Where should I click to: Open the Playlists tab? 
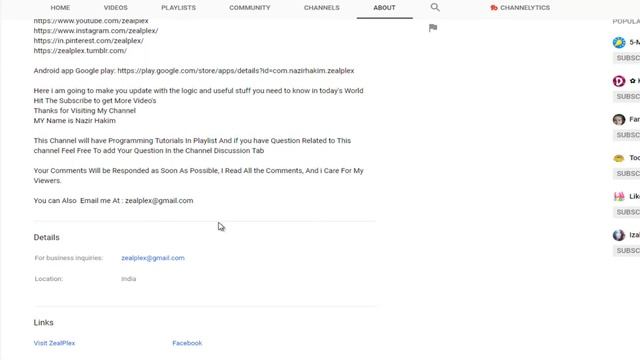pyautogui.click(x=178, y=8)
